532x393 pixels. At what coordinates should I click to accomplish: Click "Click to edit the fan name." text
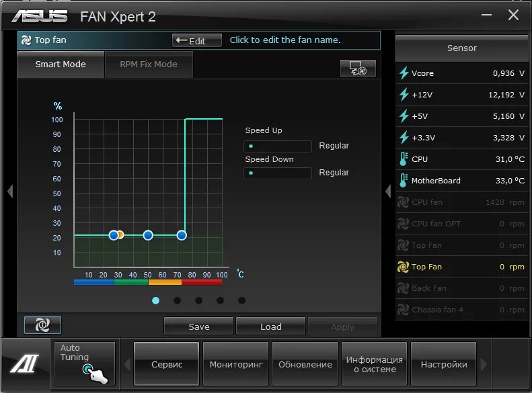tap(285, 40)
